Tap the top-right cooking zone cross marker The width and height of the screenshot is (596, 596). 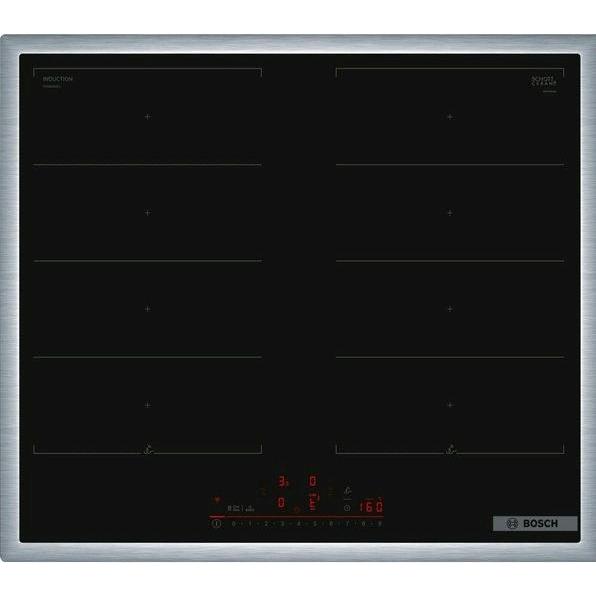click(450, 116)
